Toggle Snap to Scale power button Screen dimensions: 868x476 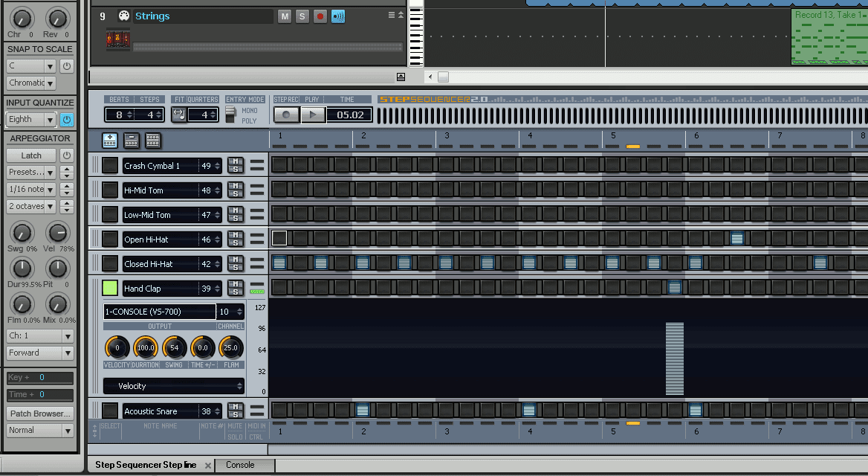(x=66, y=66)
